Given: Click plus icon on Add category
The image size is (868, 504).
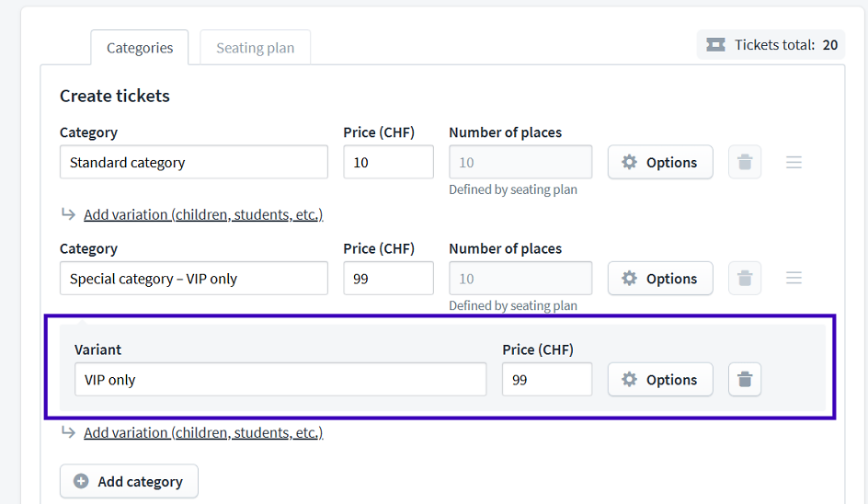Looking at the screenshot, I should click(x=81, y=481).
